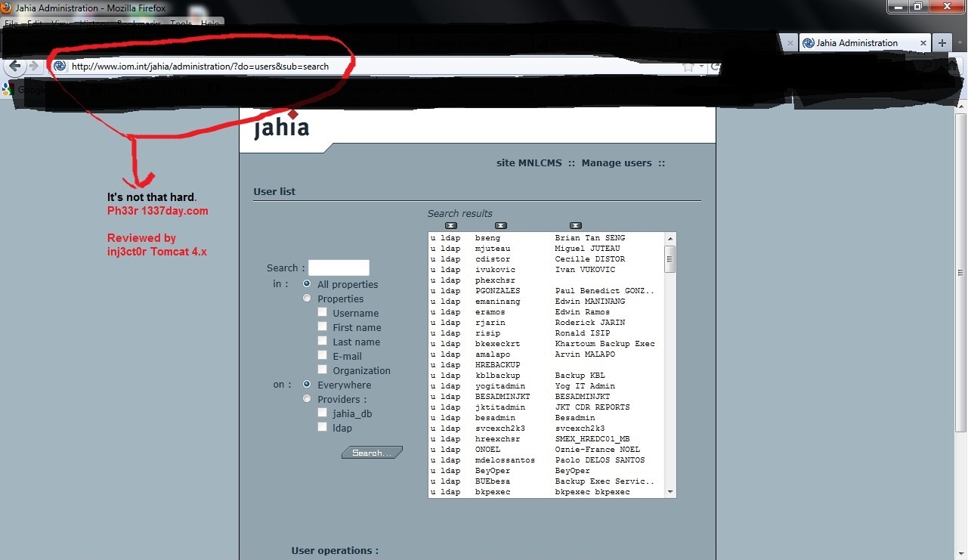Screen dimensions: 968x560
Task: Select user amalapo Arvin MALAPO
Action: [x=546, y=354]
